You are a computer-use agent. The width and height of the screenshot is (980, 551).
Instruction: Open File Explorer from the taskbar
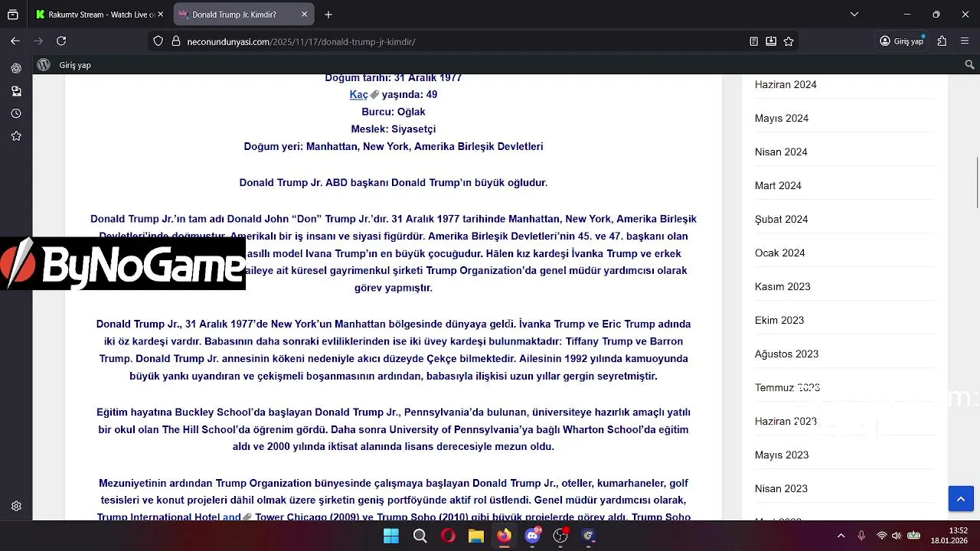[x=476, y=536]
